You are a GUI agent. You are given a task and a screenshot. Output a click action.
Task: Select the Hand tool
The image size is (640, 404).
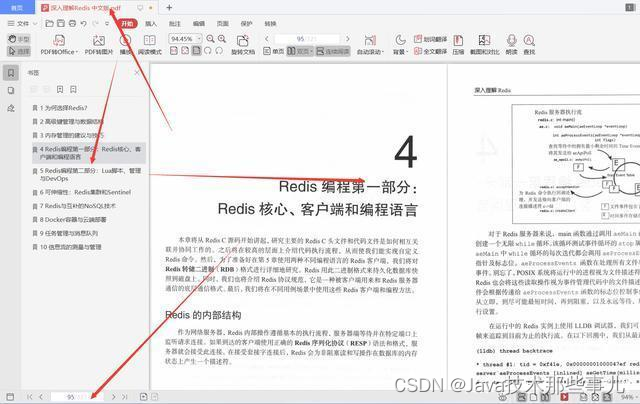19,39
